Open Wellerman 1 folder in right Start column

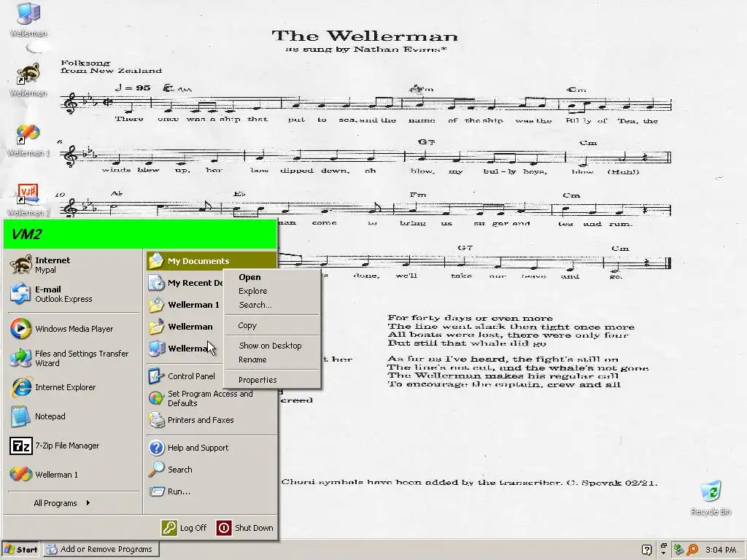[185, 305]
